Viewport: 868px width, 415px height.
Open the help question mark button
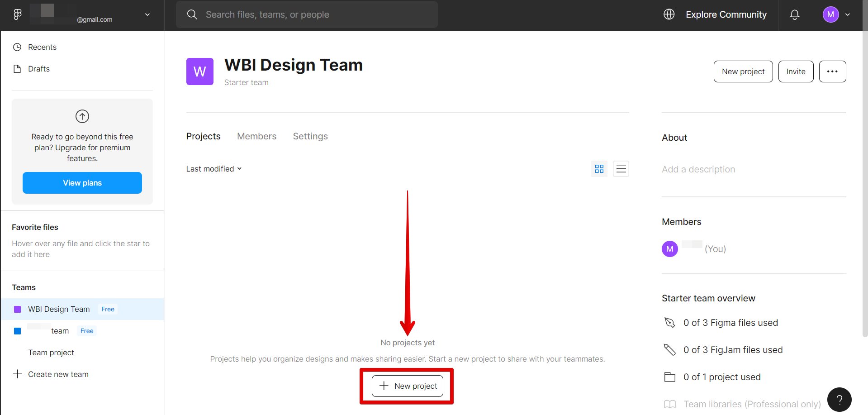(840, 400)
